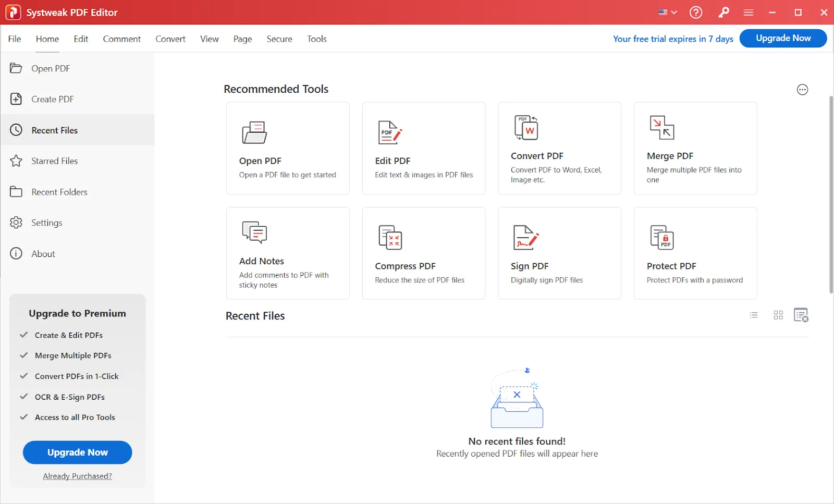The height and width of the screenshot is (504, 834).
Task: Click the license key icon in title bar
Action: click(723, 12)
